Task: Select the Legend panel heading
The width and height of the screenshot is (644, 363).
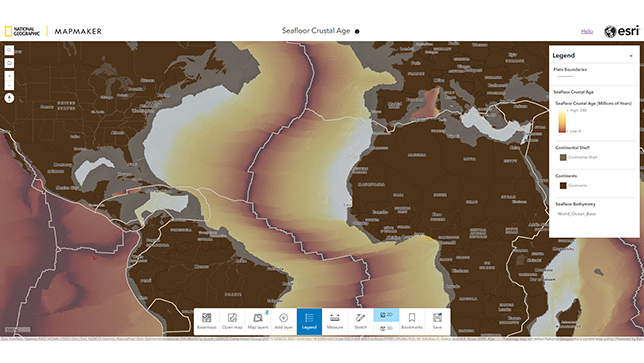Action: click(564, 55)
